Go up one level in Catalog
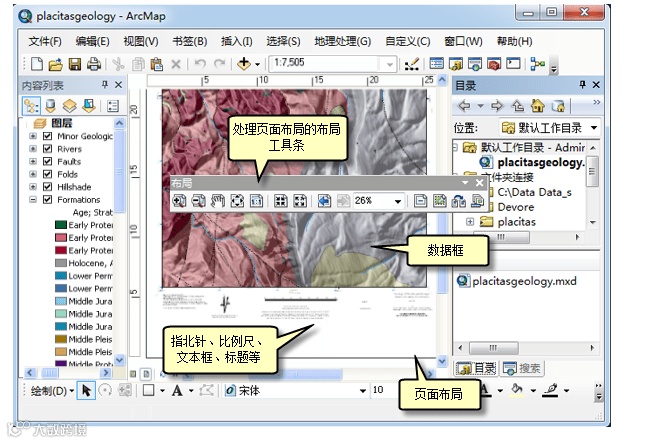The width and height of the screenshot is (656, 443). [518, 106]
